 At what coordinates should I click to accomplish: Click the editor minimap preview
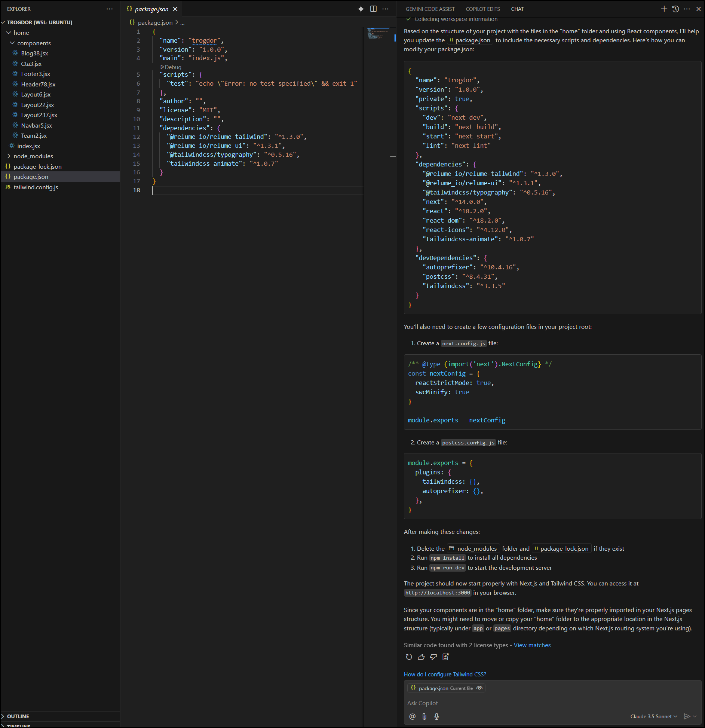[x=378, y=34]
